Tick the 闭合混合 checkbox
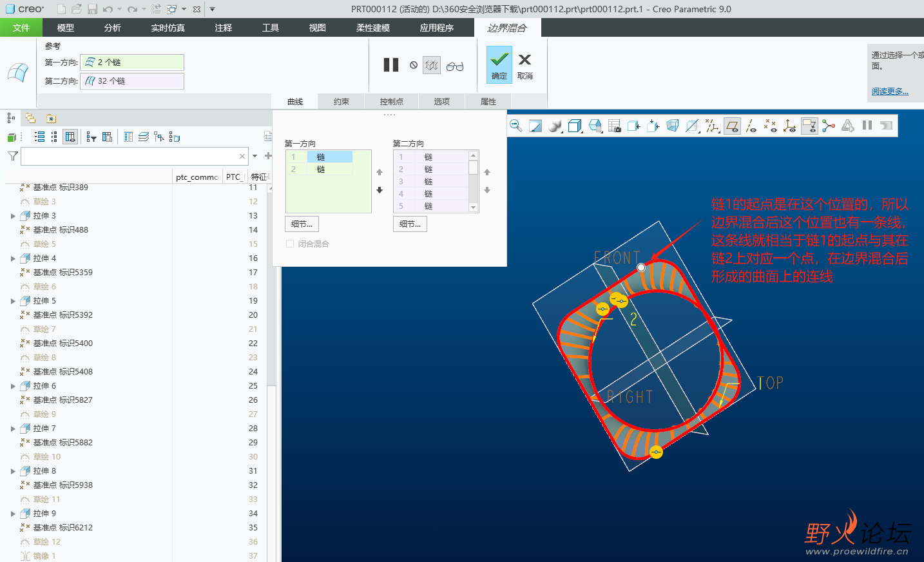This screenshot has height=562, width=924. [x=290, y=244]
